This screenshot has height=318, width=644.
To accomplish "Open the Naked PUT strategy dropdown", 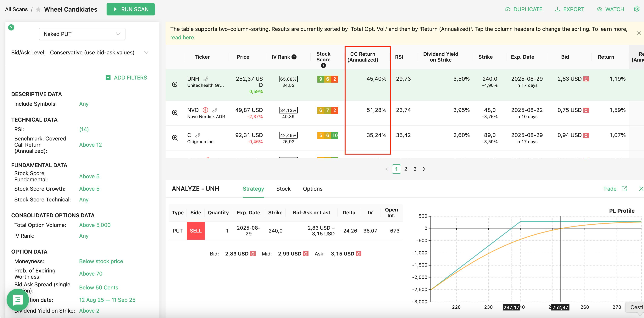I will (x=82, y=34).
